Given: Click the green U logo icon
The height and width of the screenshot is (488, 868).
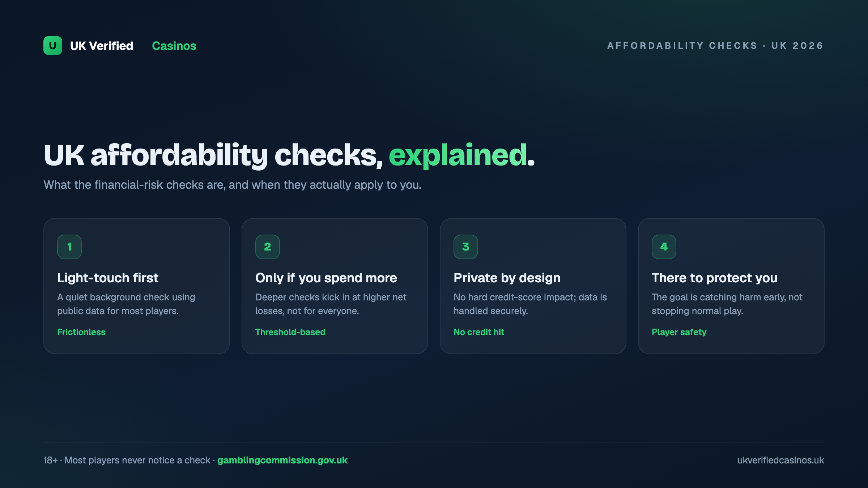Looking at the screenshot, I should click(x=53, y=46).
